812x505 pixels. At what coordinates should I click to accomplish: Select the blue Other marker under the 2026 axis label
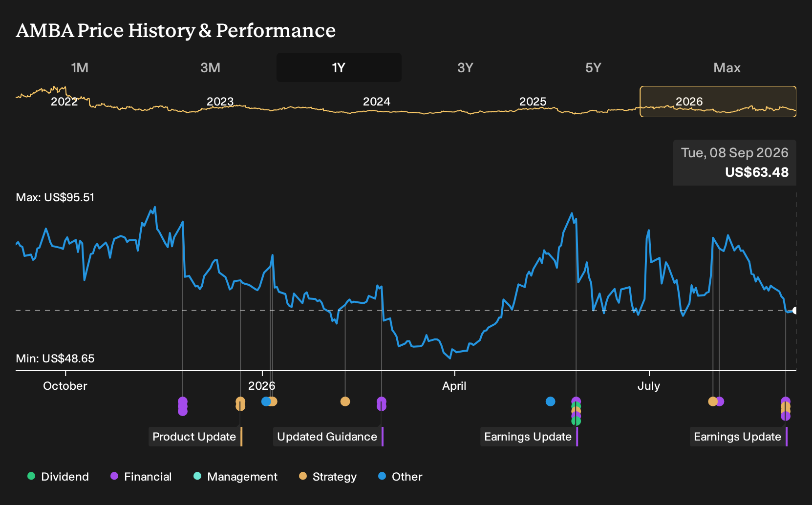(x=266, y=401)
